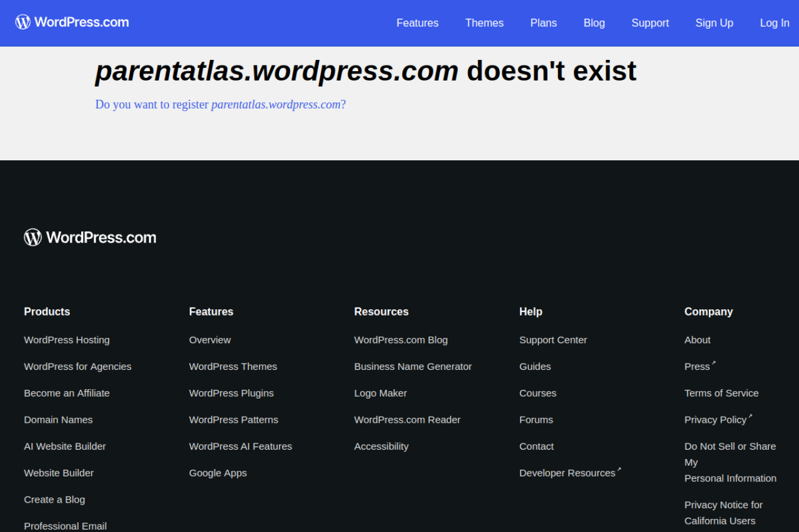Click Overview under Features column
Image resolution: width=799 pixels, height=532 pixels.
coord(210,340)
